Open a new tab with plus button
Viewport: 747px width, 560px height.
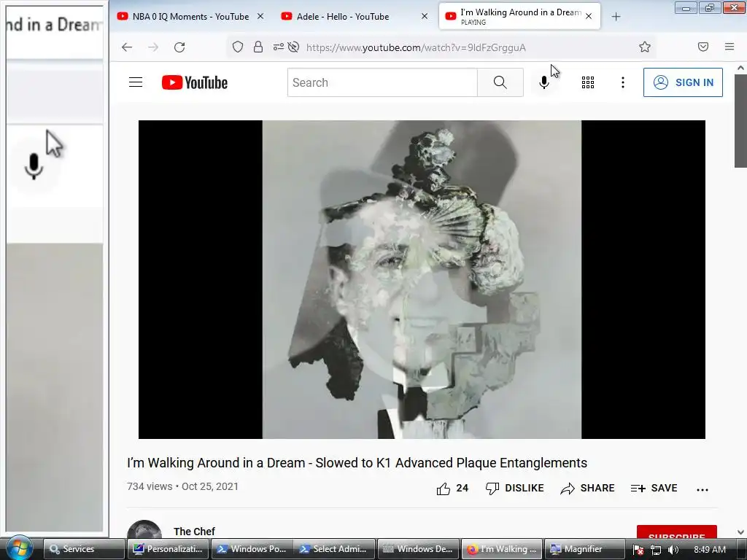pos(616,17)
